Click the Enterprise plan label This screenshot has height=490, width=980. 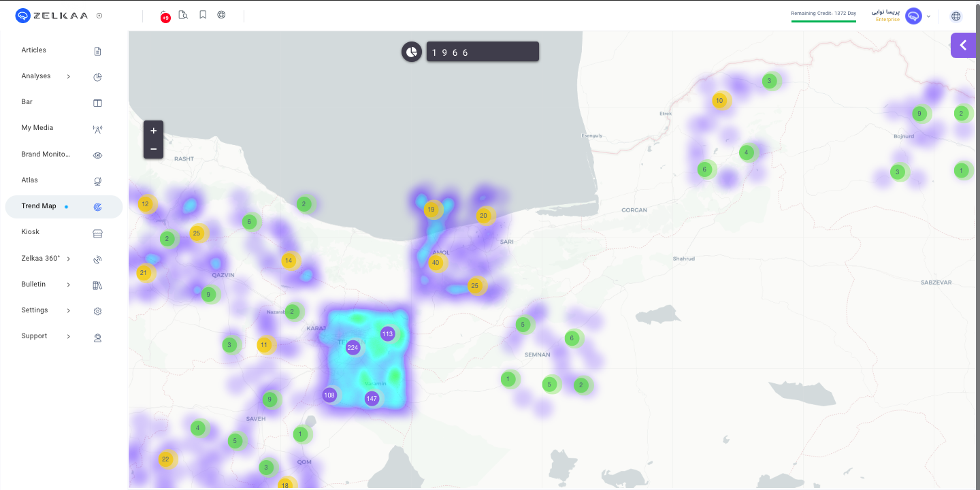887,20
